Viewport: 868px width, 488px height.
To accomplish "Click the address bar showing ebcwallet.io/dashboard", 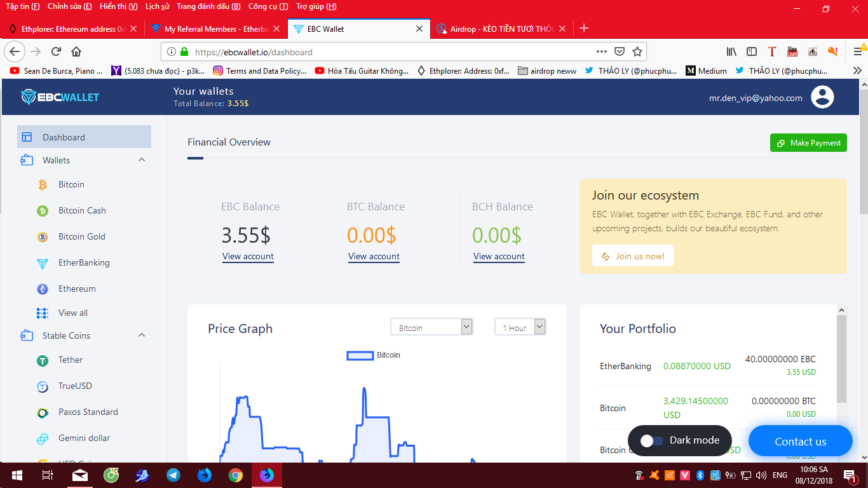I will pyautogui.click(x=381, y=51).
